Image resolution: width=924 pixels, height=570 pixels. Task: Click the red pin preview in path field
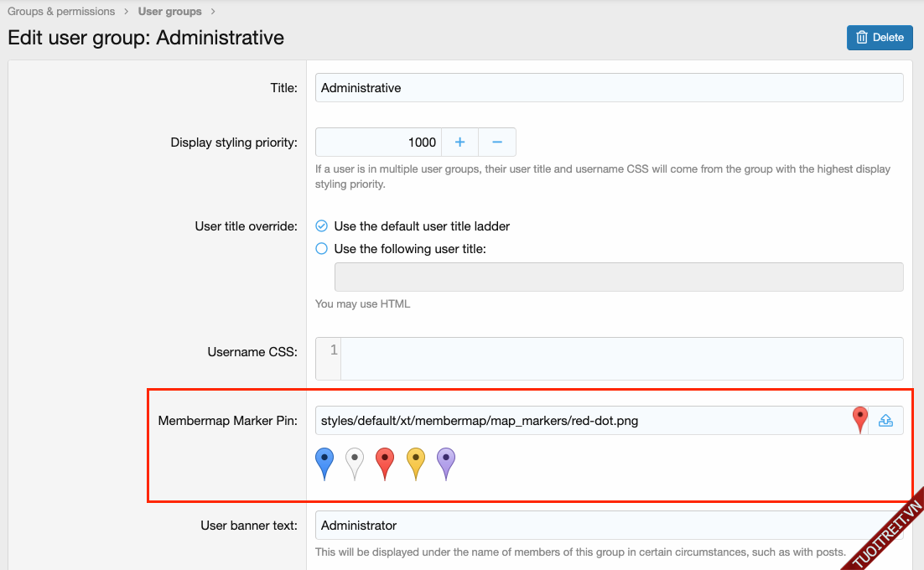pos(859,419)
